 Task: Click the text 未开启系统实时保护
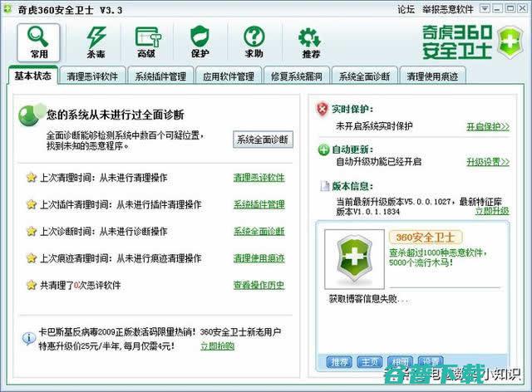pos(374,126)
